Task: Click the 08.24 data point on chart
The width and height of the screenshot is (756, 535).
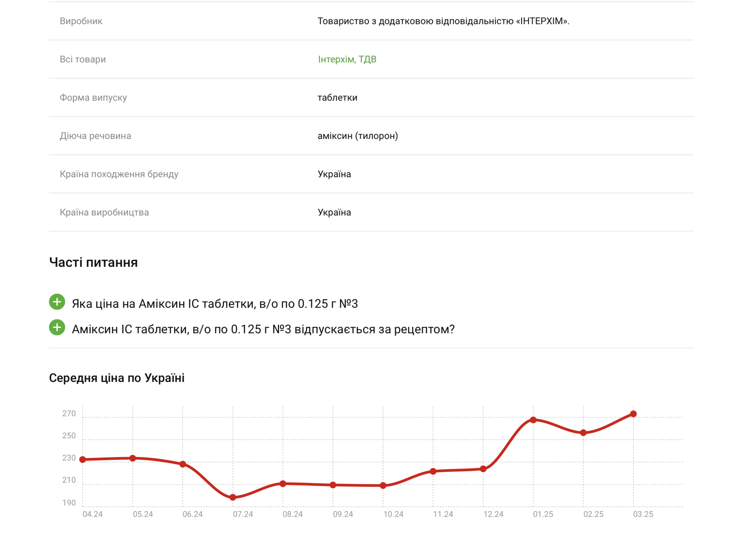Action: [283, 484]
